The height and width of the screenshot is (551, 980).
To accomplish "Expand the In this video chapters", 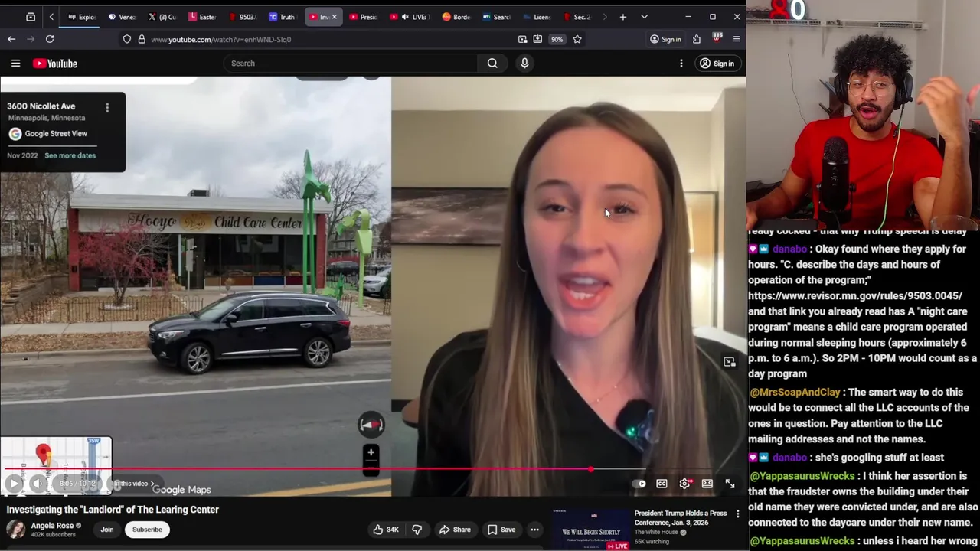I will 135,484.
